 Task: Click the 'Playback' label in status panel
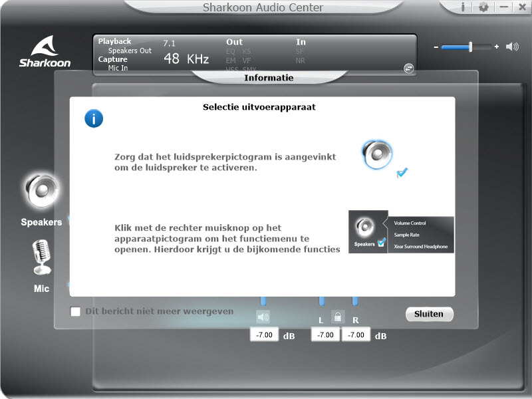point(114,41)
